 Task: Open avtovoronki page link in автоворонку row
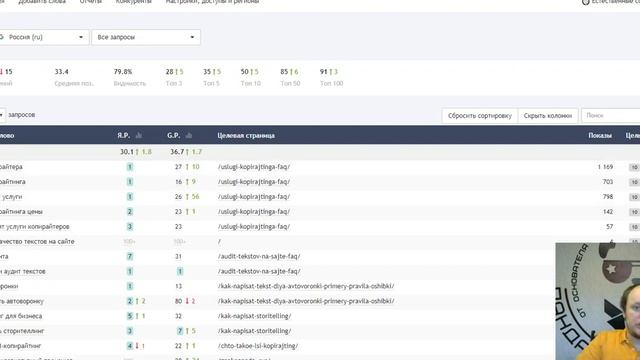pos(306,301)
